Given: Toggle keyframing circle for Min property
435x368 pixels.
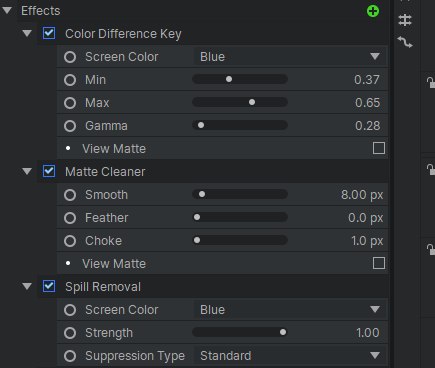Looking at the screenshot, I should (x=70, y=80).
